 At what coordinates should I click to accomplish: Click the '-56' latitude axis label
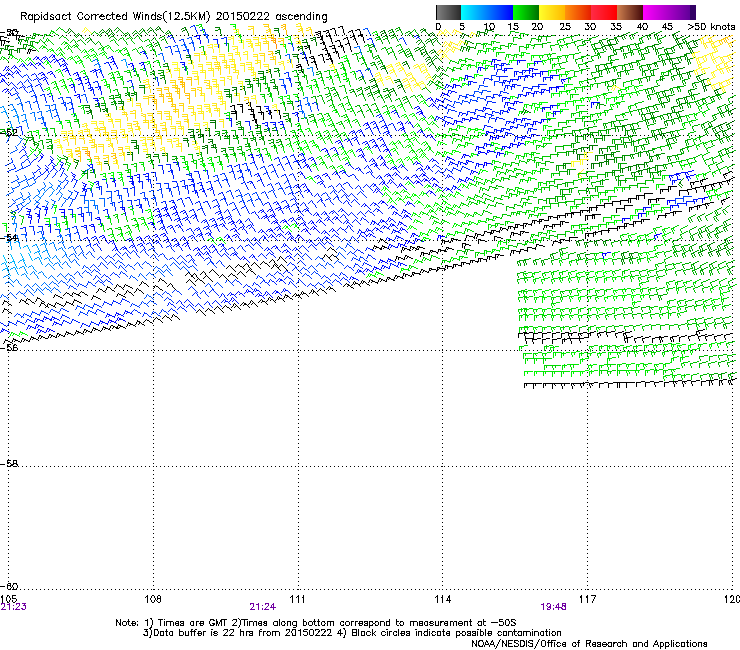coord(9,347)
